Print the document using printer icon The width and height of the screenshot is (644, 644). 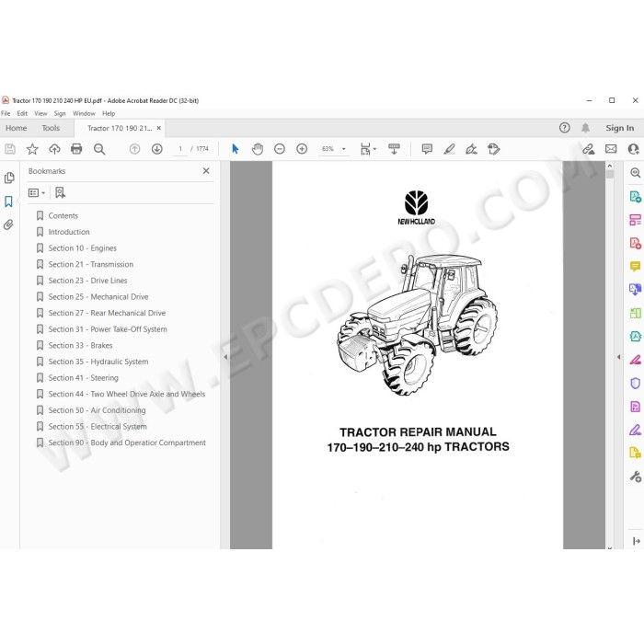pyautogui.click(x=76, y=149)
